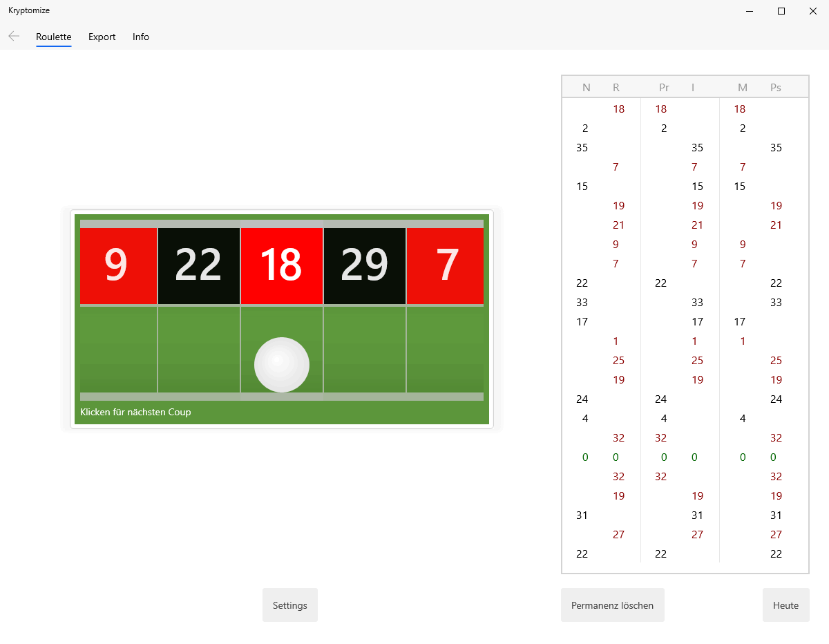The height and width of the screenshot is (644, 829).
Task: Select 2 in the N column
Action: pyautogui.click(x=585, y=129)
